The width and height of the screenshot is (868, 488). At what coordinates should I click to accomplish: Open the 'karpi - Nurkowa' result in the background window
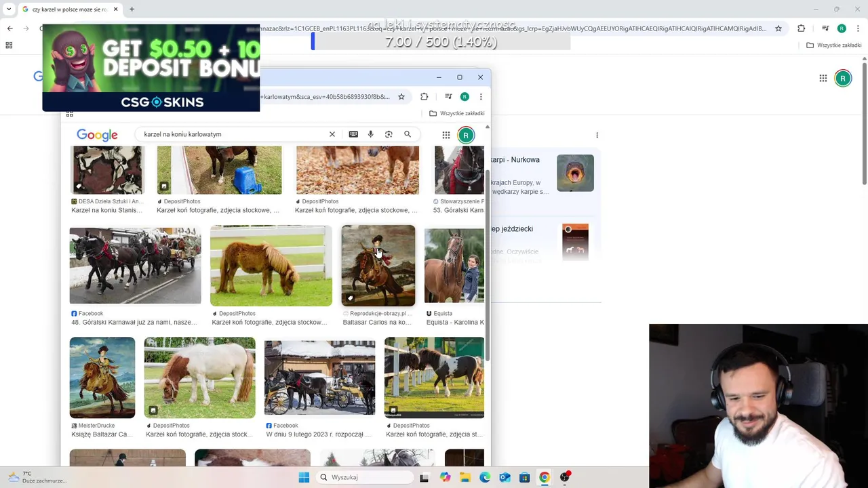pos(515,160)
